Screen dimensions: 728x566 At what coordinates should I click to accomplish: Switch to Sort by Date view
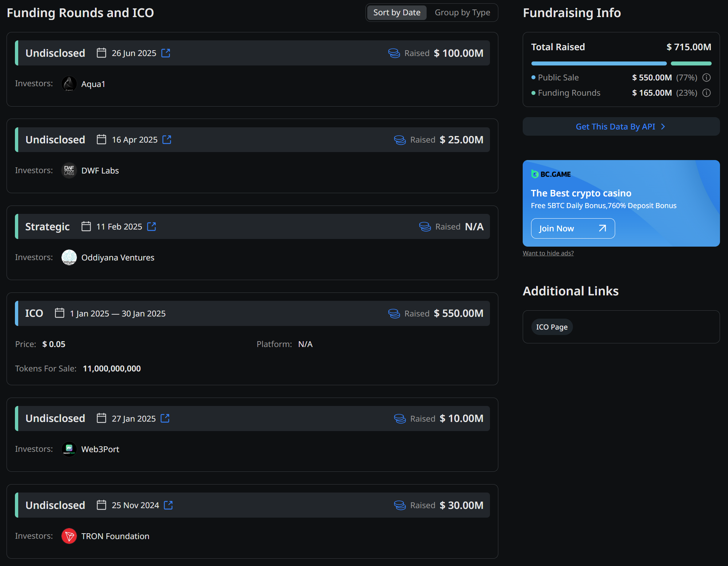coord(396,13)
